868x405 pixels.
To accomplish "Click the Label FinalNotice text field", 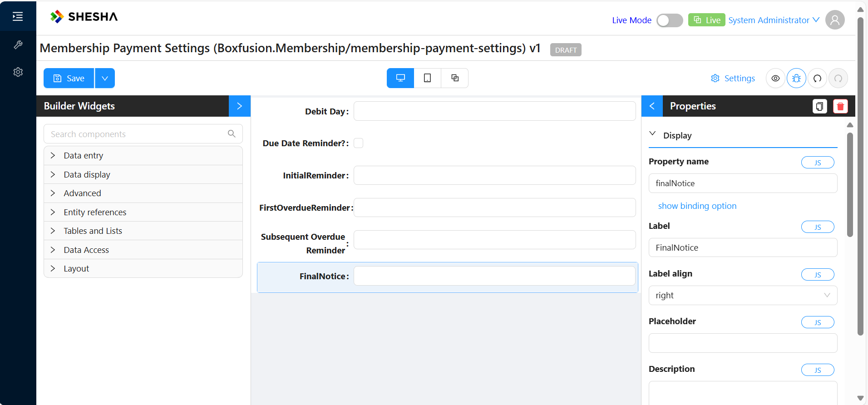I will click(743, 247).
